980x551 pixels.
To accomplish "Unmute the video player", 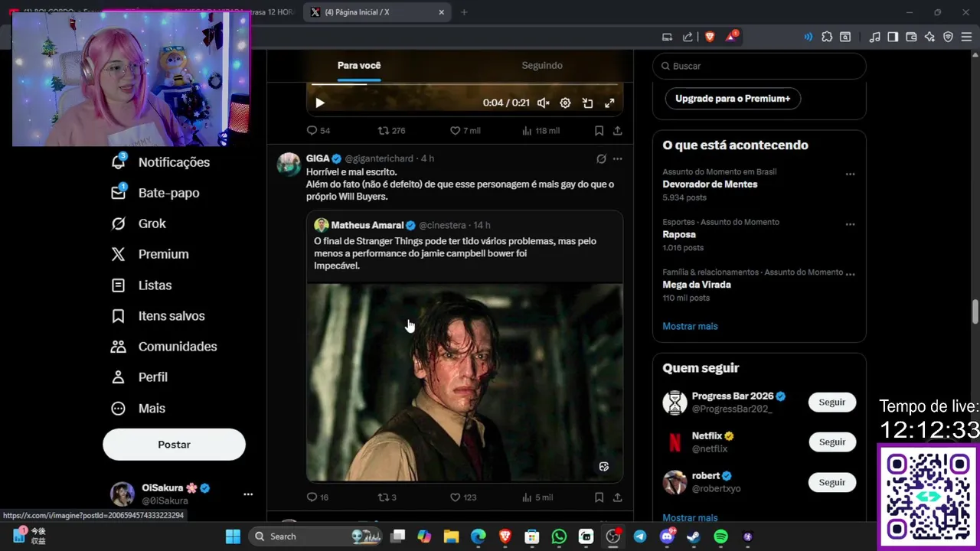I will point(543,103).
